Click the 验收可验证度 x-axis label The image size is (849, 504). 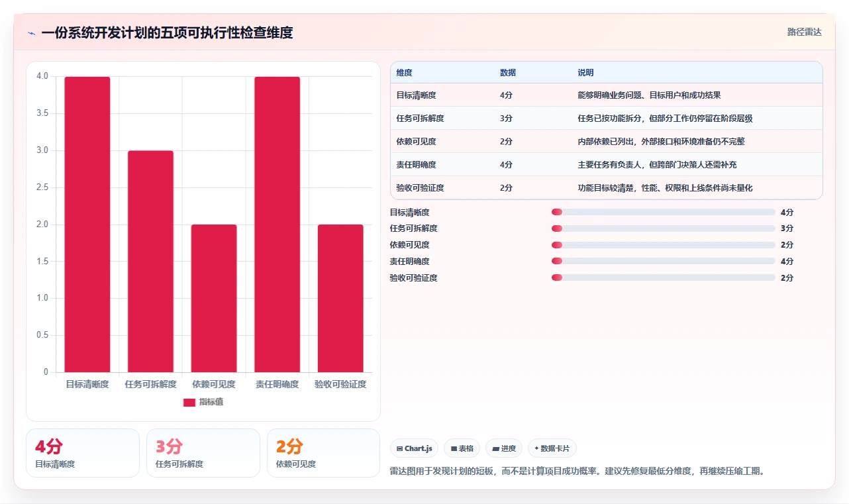click(340, 384)
